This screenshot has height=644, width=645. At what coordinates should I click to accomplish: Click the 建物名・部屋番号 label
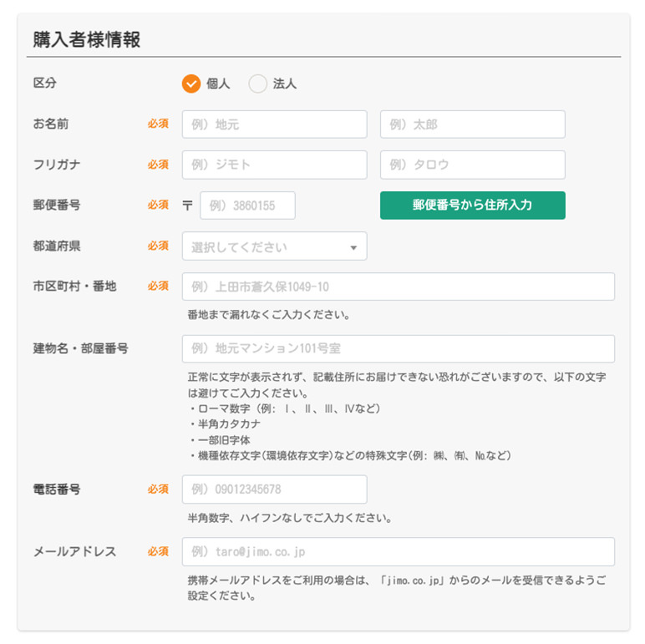pyautogui.click(x=80, y=348)
